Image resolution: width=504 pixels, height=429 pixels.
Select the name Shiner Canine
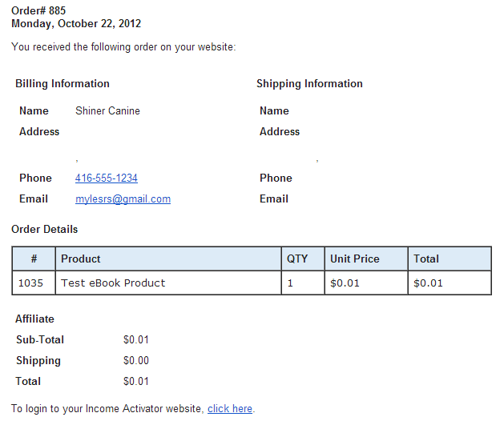click(107, 110)
